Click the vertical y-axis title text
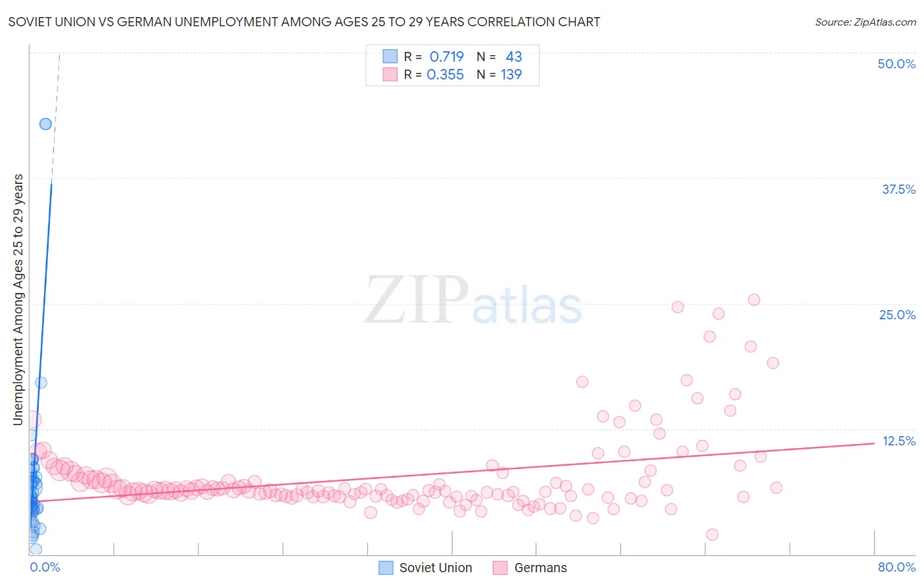The width and height of the screenshot is (924, 586). tap(18, 300)
